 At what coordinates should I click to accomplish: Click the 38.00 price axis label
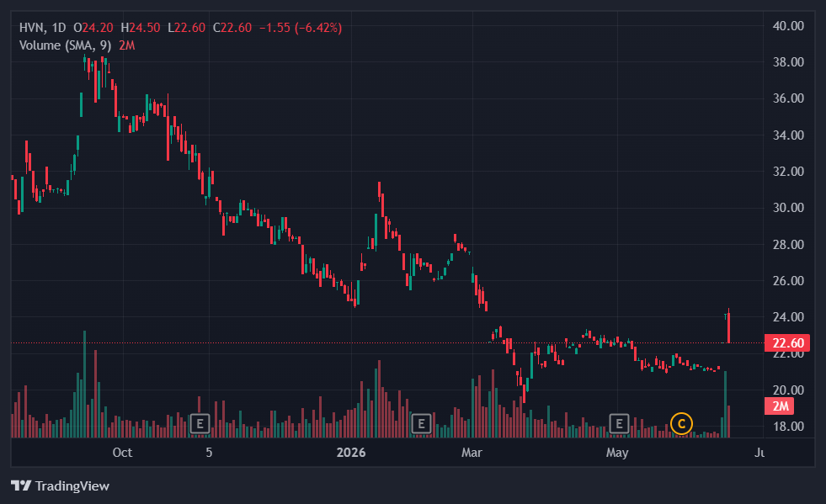(788, 62)
